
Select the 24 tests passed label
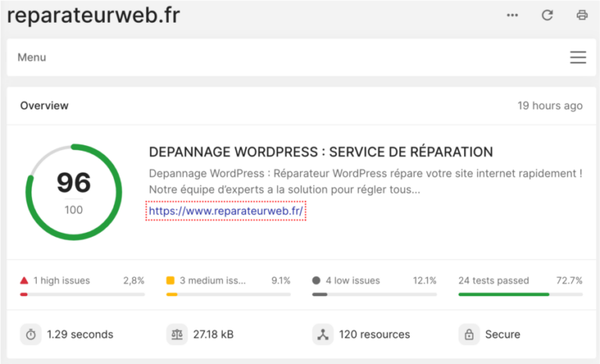click(x=494, y=280)
